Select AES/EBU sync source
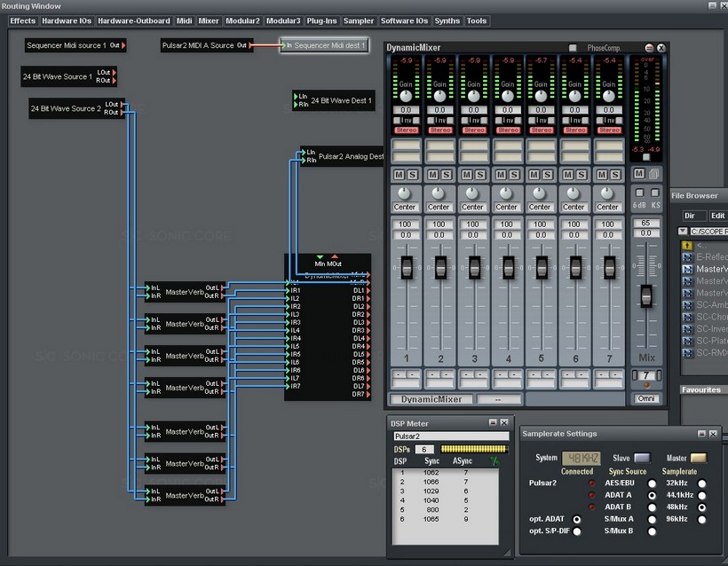The image size is (728, 566). pyautogui.click(x=652, y=483)
